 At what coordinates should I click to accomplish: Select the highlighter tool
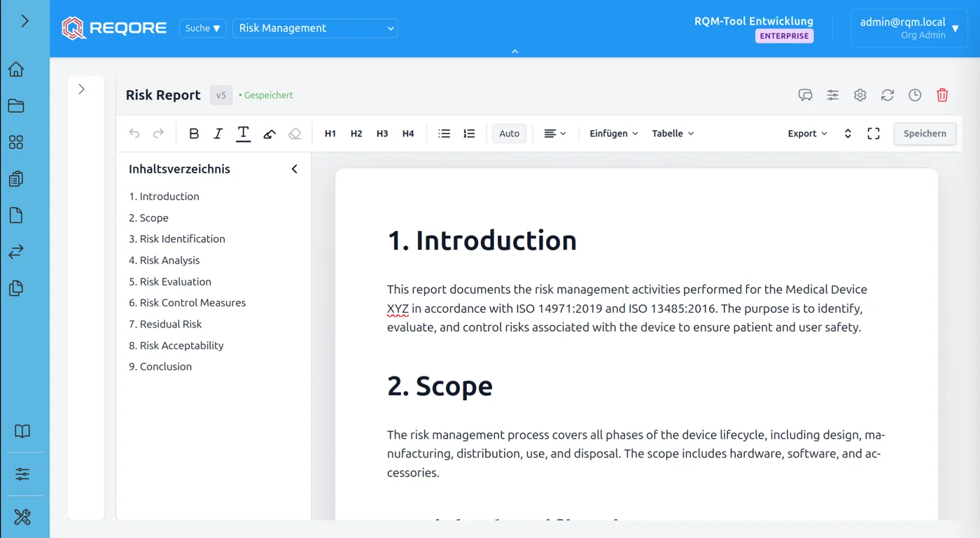(x=269, y=134)
